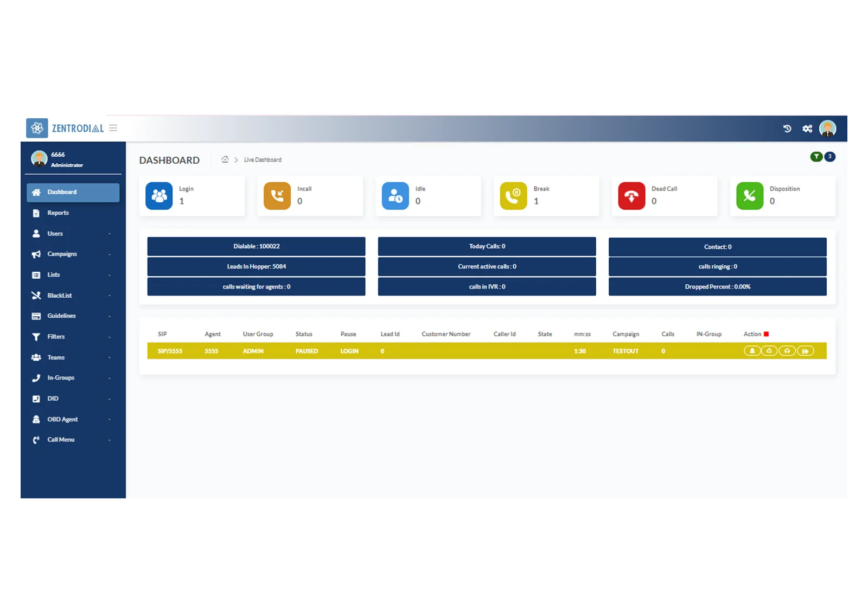Expand the Campaigns section
Image resolution: width=868 pixels, height=609 pixels.
(61, 254)
